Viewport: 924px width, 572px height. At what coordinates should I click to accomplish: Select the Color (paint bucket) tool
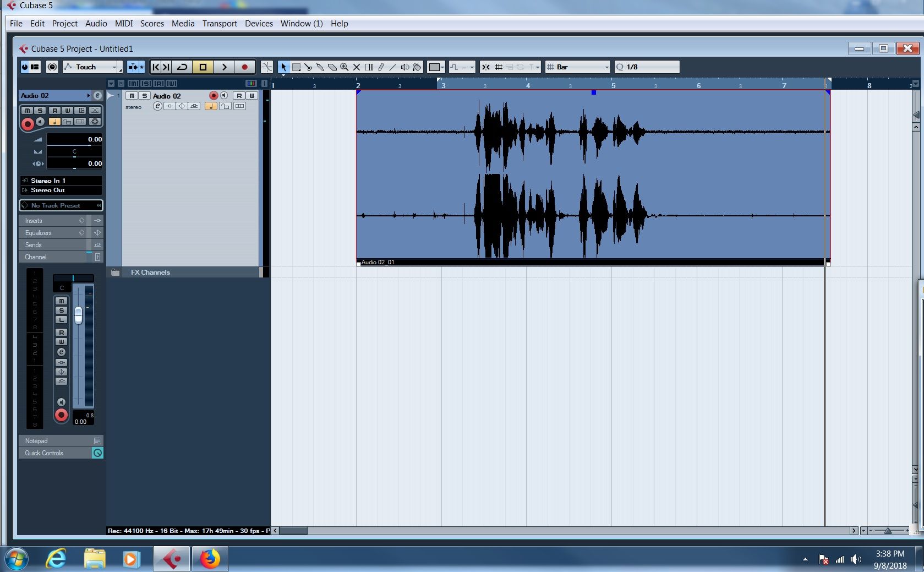[x=417, y=67]
